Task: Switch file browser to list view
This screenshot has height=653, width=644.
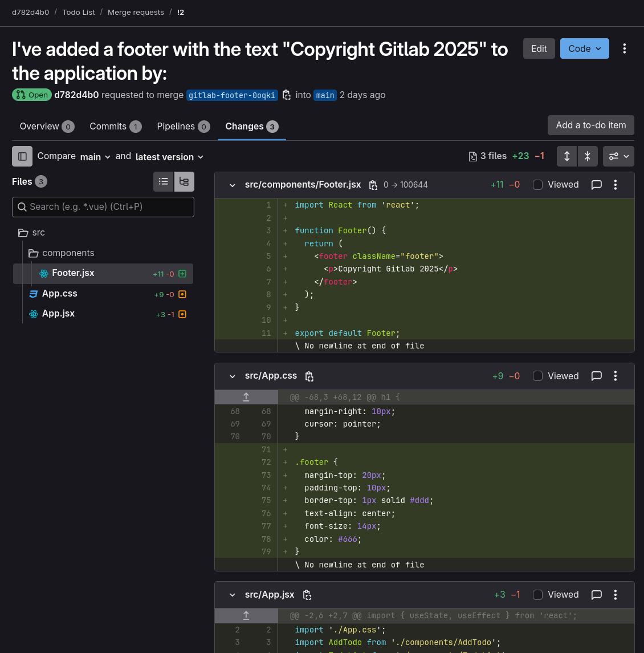Action: [163, 181]
